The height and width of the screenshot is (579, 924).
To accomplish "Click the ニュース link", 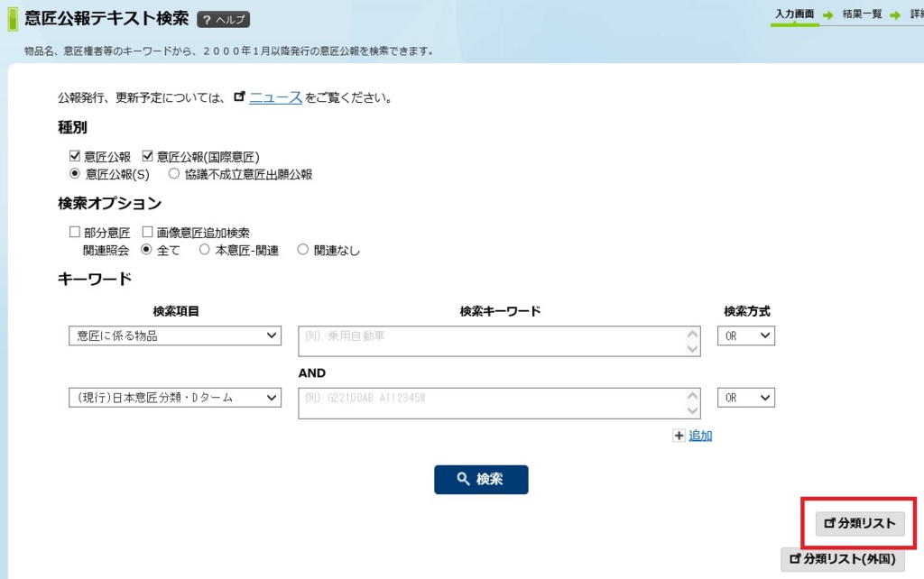I will pyautogui.click(x=276, y=97).
